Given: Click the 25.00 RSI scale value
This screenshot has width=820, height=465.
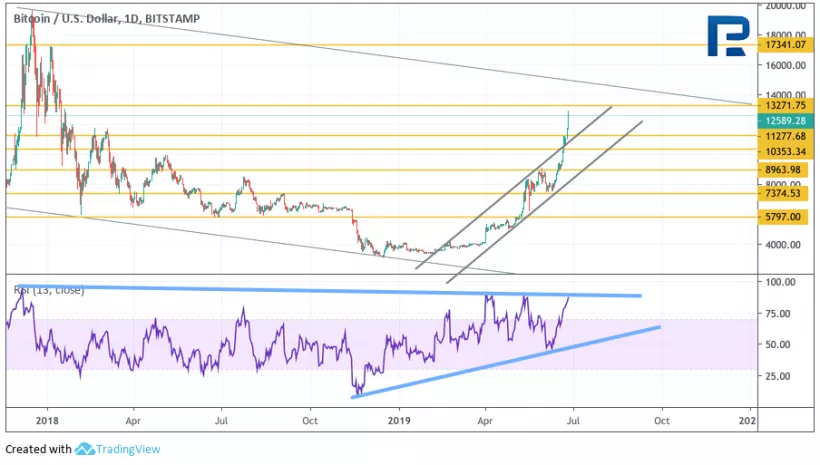Looking at the screenshot, I should 778,376.
